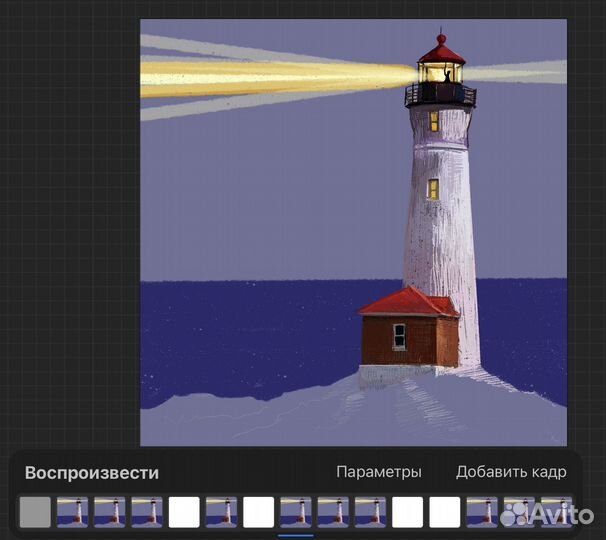Tap the red-roofed brick house on the canvas

[x=409, y=330]
